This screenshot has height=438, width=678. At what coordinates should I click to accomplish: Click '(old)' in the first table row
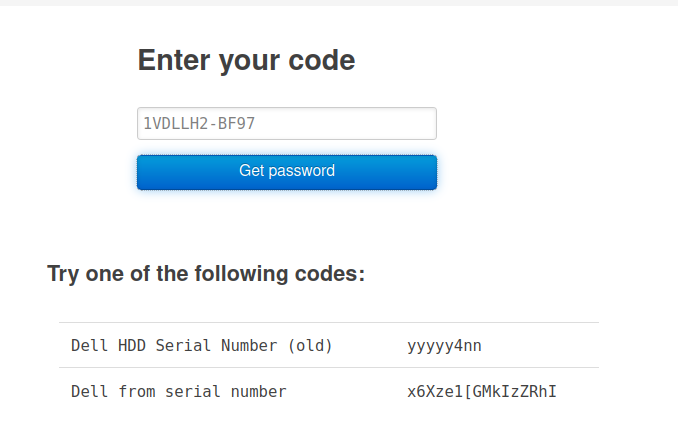[x=310, y=346]
